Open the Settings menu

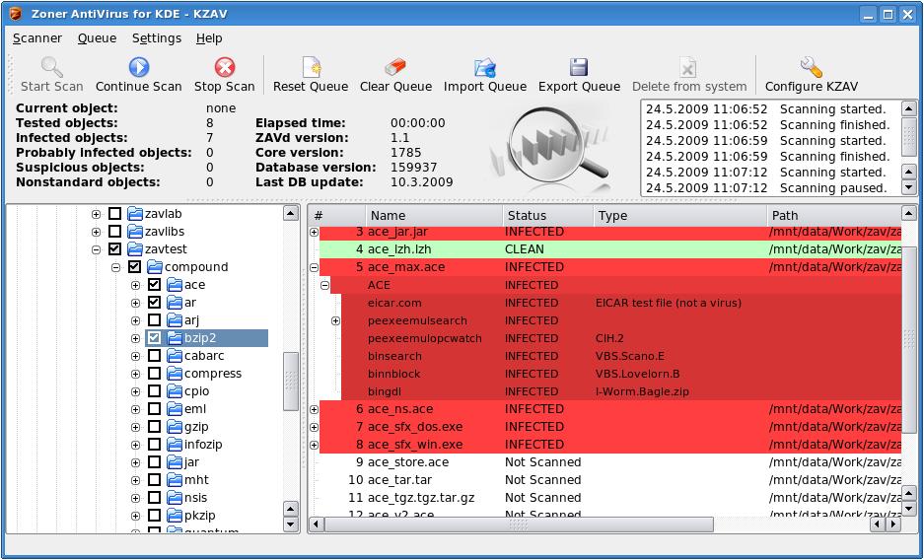click(157, 38)
